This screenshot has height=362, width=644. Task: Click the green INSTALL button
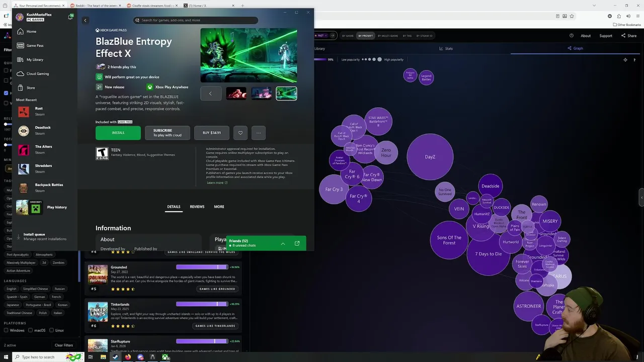(118, 133)
